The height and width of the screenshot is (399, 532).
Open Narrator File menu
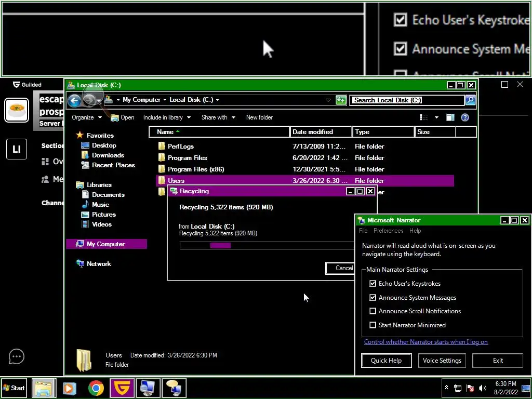coord(363,231)
